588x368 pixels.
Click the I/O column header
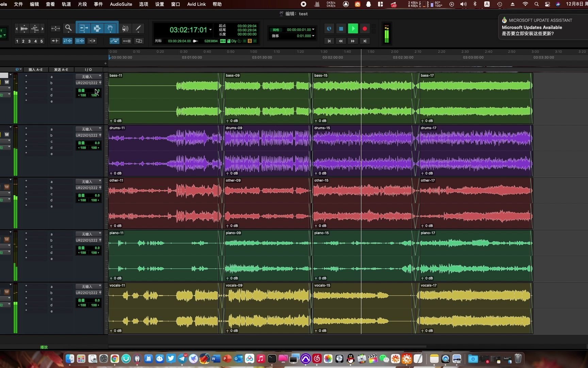[88, 70]
